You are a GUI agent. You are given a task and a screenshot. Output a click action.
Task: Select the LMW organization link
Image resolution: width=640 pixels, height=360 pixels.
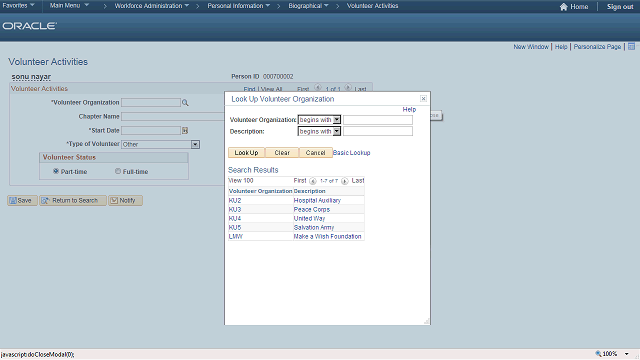(236, 236)
